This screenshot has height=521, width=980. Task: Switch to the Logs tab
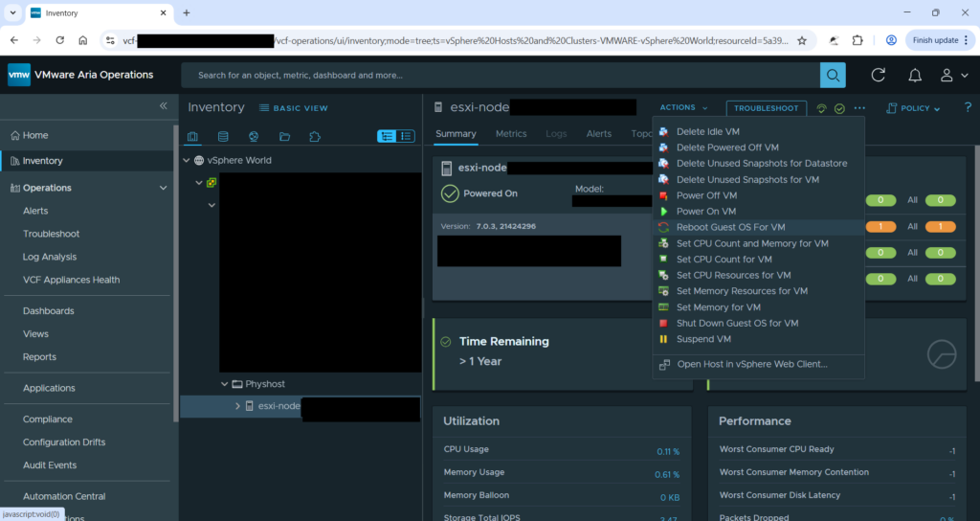point(556,134)
